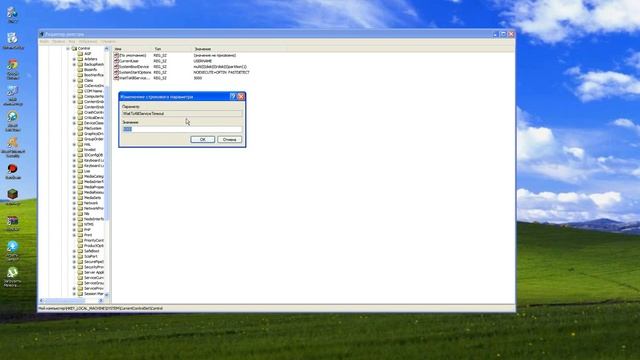The width and height of the screenshot is (640, 360).
Task: Click the tree pane horizontal scroll right arrow
Action: pyautogui.click(x=101, y=300)
